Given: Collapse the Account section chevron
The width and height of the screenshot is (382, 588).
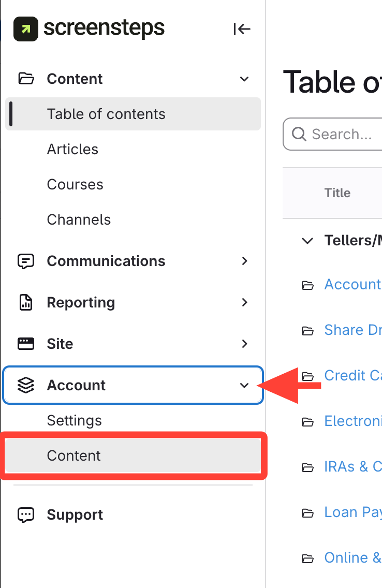Looking at the screenshot, I should click(x=244, y=385).
